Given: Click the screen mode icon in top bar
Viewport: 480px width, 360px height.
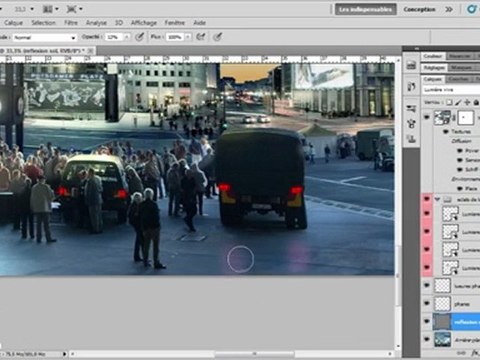Looking at the screenshot, I should click(71, 9).
